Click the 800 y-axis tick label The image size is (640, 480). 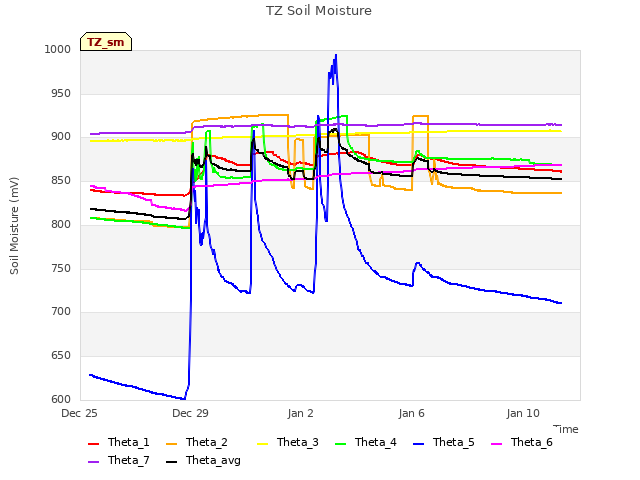tap(61, 224)
